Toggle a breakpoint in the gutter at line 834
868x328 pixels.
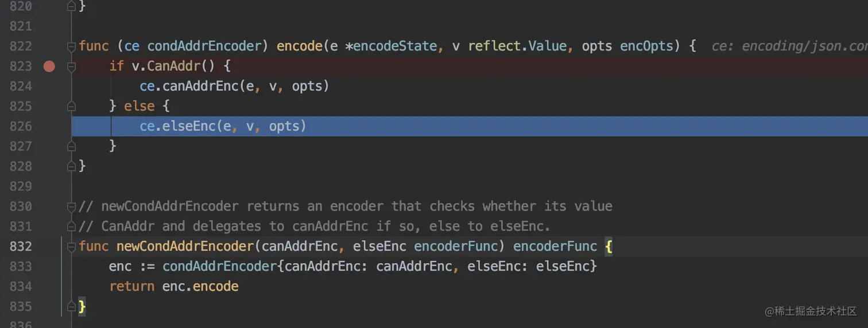click(x=49, y=286)
